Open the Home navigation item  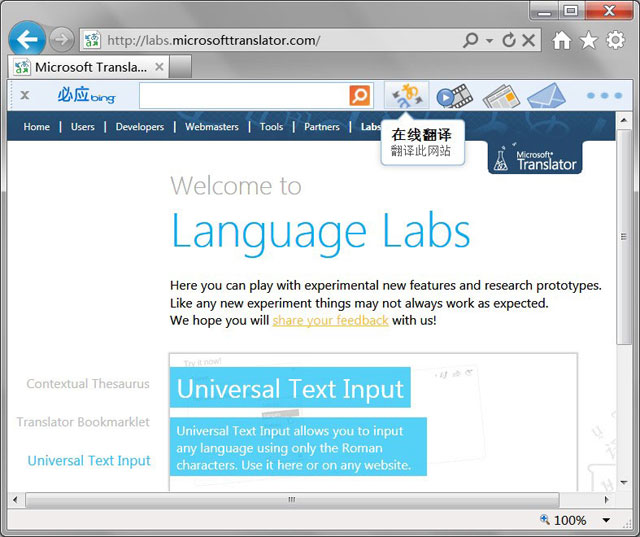coord(37,127)
